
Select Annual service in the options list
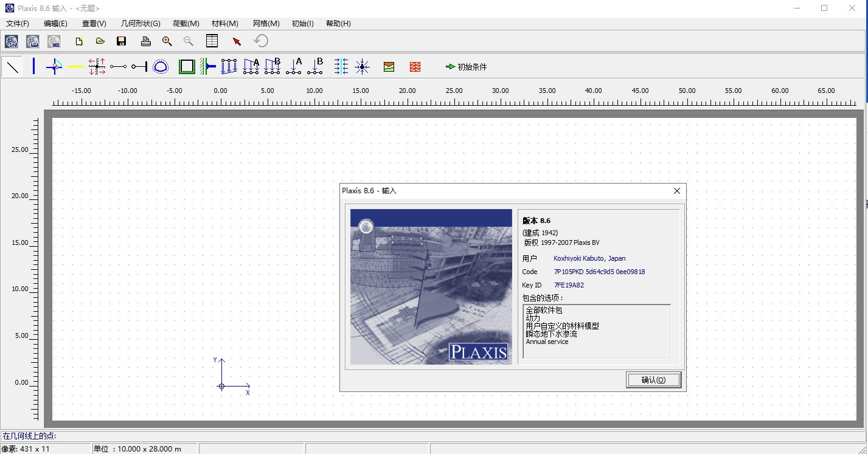coord(547,342)
